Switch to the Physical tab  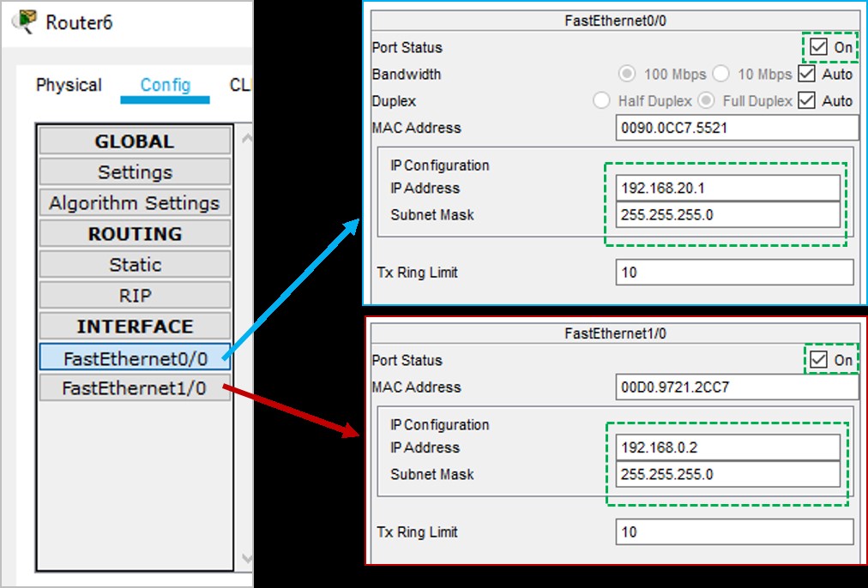68,85
